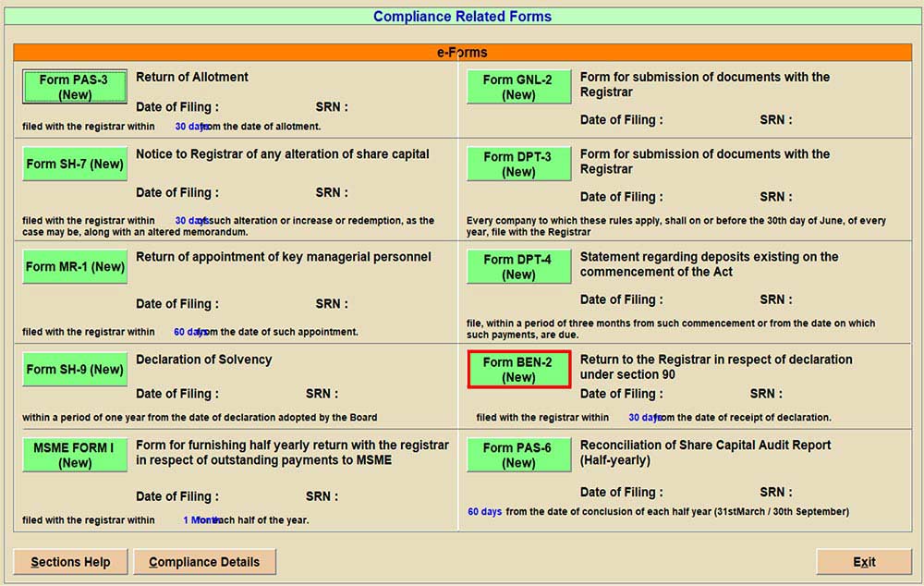Open Form DPT-3 (New)
The width and height of the screenshot is (924, 586).
(518, 164)
